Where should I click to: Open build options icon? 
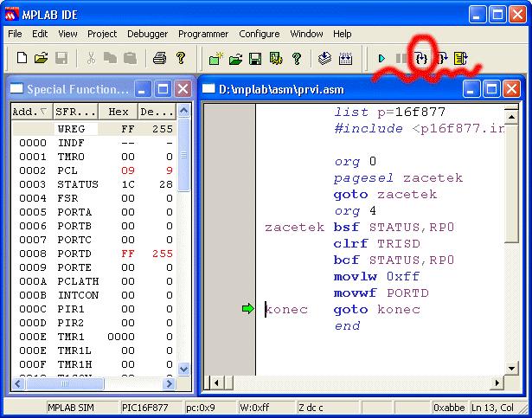pos(276,58)
